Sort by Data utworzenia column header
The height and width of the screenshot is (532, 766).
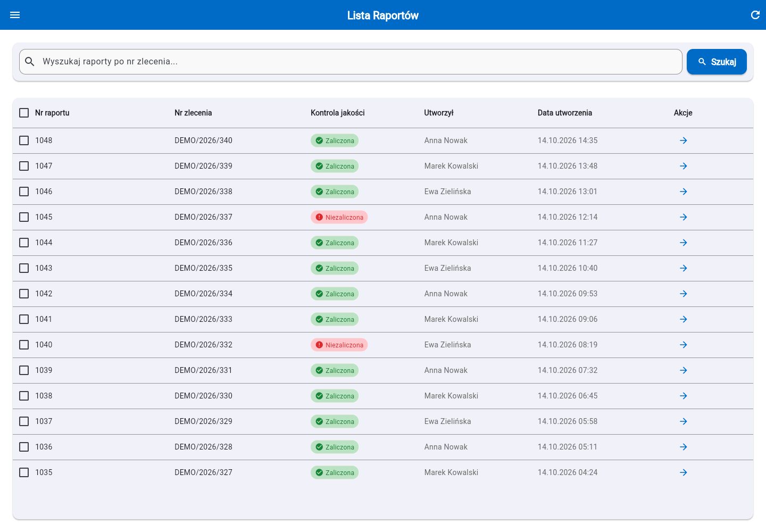click(x=565, y=113)
